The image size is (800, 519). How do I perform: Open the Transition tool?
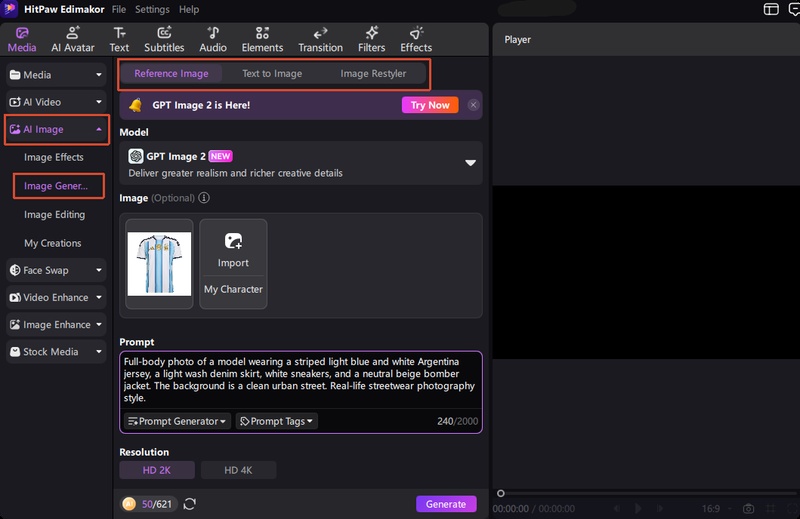(320, 40)
